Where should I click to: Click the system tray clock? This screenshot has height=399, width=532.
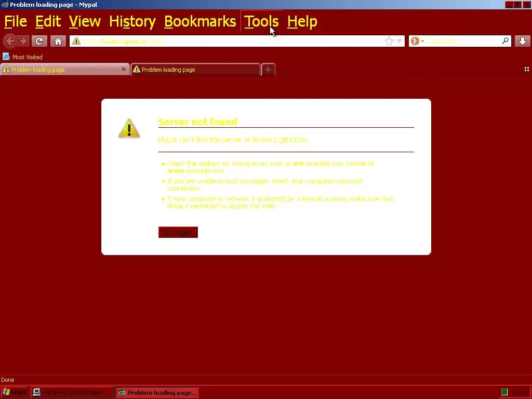[x=519, y=393]
